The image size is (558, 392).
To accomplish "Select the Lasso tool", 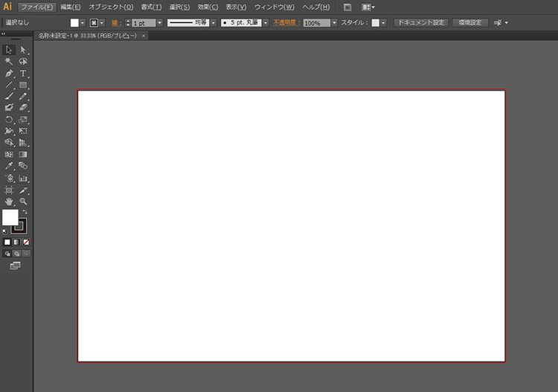I will click(x=23, y=62).
